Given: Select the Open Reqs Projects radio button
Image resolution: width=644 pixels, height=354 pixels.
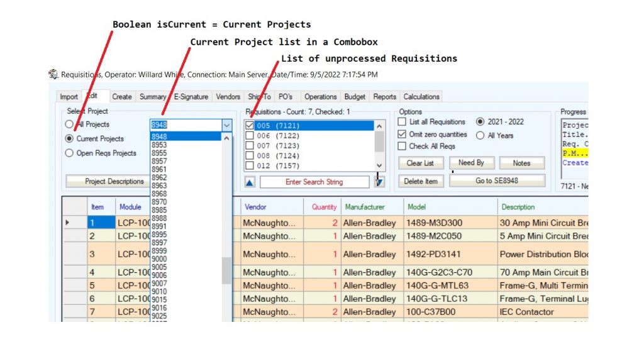Looking at the screenshot, I should 69,153.
